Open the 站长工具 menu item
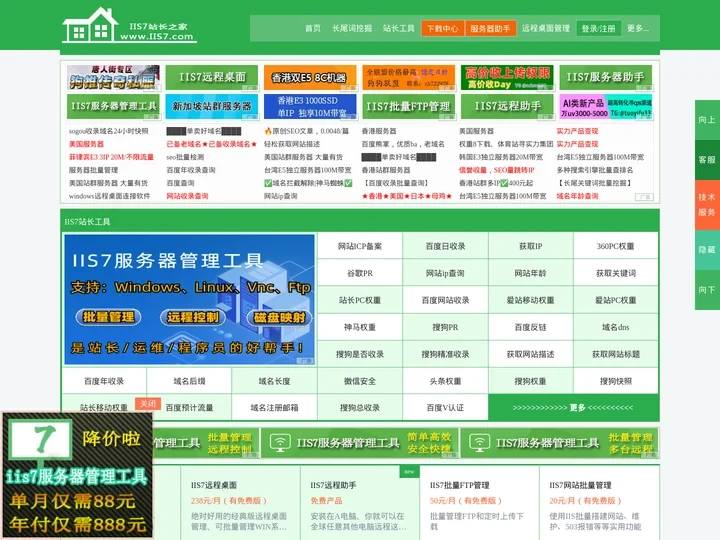This screenshot has width=720, height=540. click(x=399, y=28)
